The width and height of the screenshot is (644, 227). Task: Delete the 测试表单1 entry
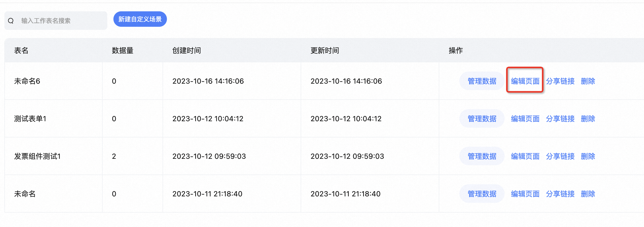[x=588, y=119]
